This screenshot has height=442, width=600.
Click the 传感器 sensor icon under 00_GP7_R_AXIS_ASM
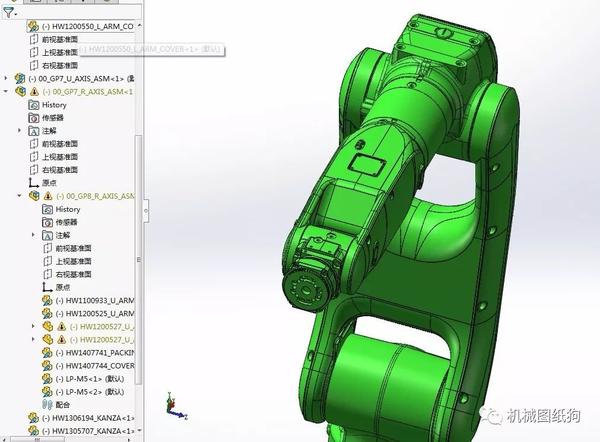(x=34, y=117)
